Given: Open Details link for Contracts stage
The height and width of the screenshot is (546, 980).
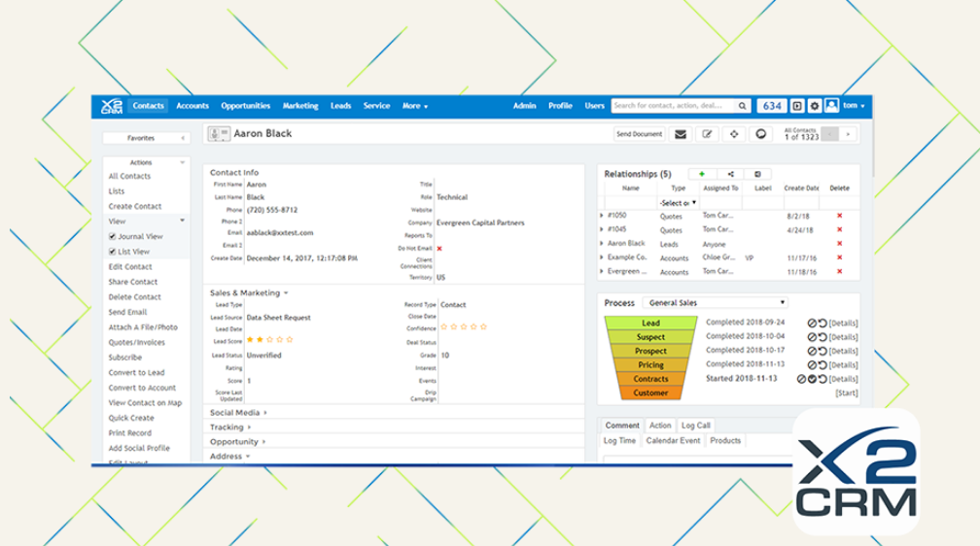Looking at the screenshot, I should 843,379.
